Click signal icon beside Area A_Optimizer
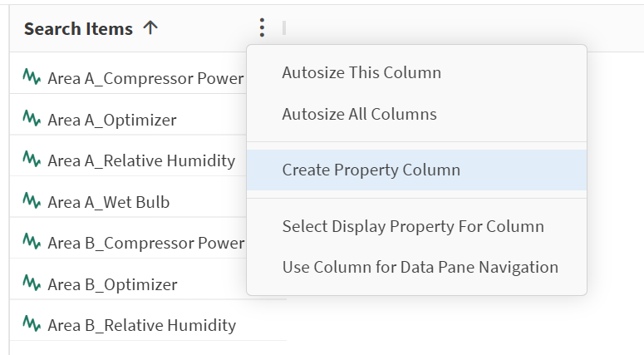The image size is (644, 355). pyautogui.click(x=32, y=120)
